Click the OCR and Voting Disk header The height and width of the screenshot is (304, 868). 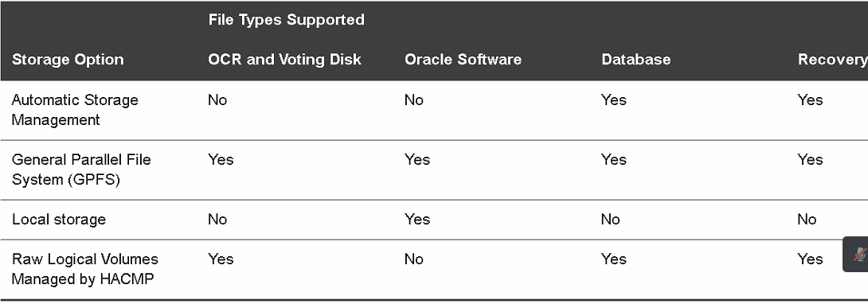284,60
